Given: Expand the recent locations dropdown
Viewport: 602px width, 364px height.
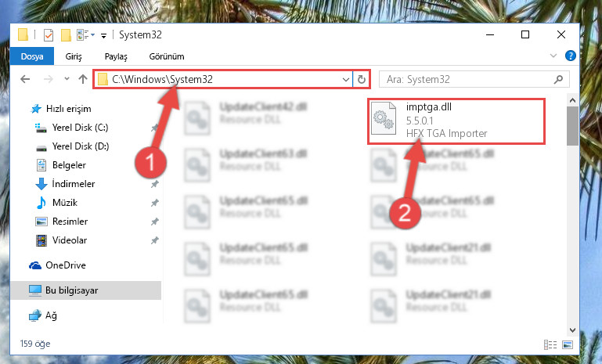Looking at the screenshot, I should [67, 79].
